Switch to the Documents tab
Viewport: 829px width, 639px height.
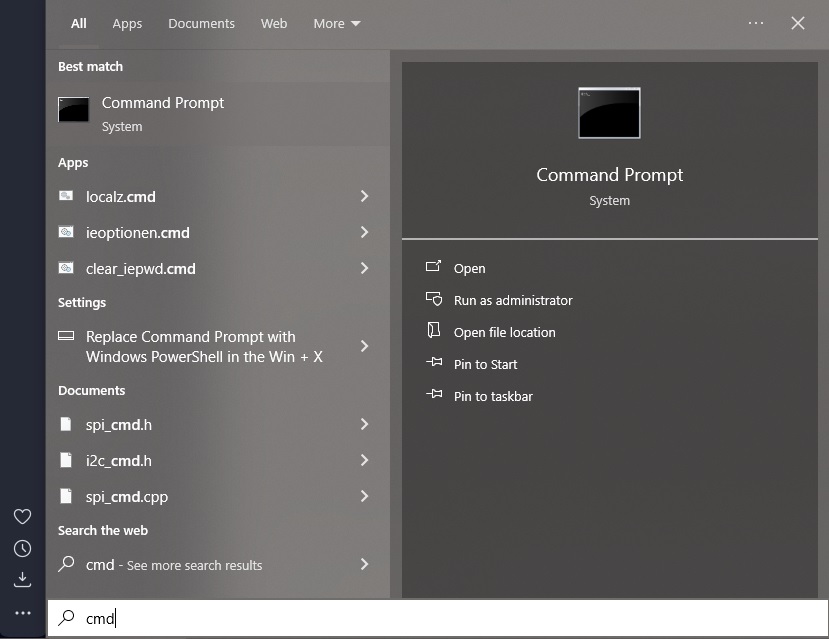click(x=201, y=23)
